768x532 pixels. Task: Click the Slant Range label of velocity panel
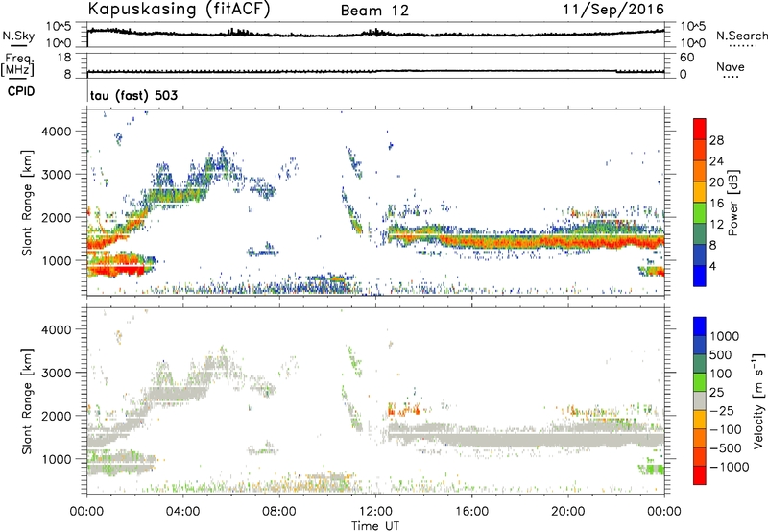click(27, 401)
